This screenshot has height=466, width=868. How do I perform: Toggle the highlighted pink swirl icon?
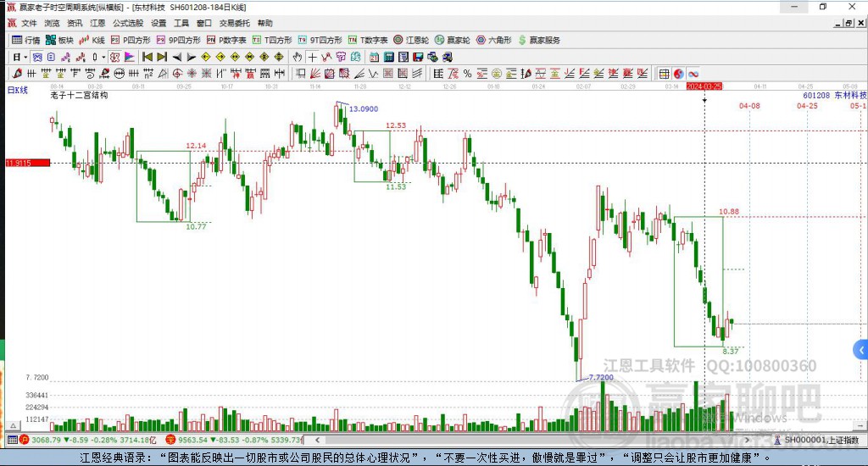coord(114,57)
